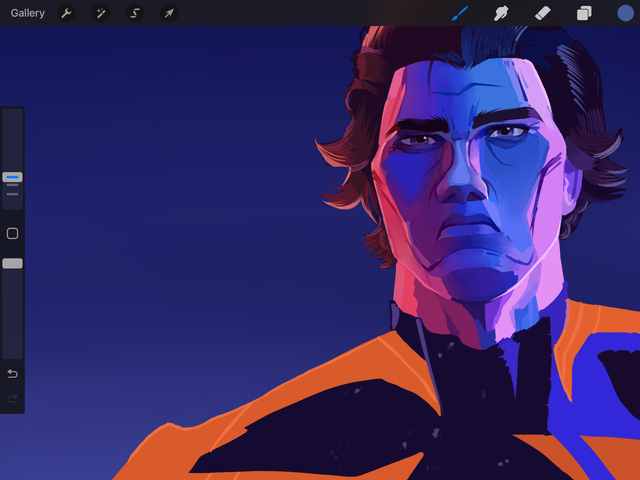Image resolution: width=640 pixels, height=480 pixels.
Task: Click the top of brush size track
Action: click(12, 115)
